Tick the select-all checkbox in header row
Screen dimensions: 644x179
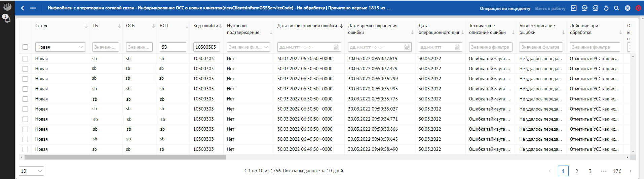(x=25, y=47)
